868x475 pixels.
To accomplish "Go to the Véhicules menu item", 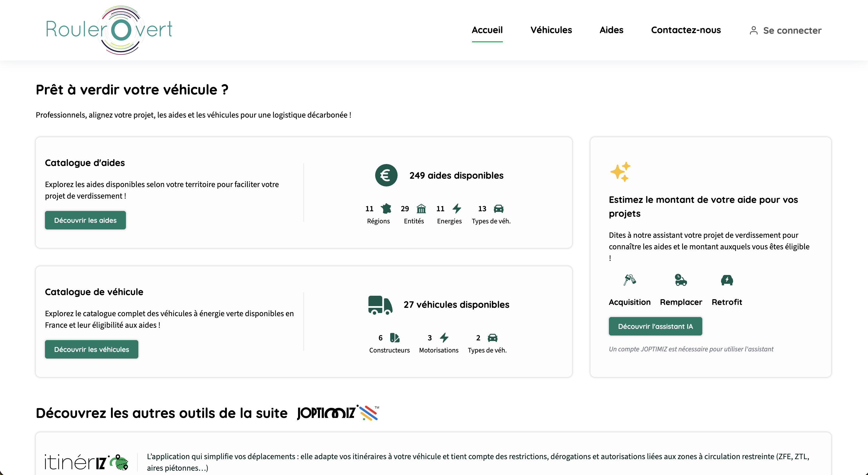I will (551, 30).
